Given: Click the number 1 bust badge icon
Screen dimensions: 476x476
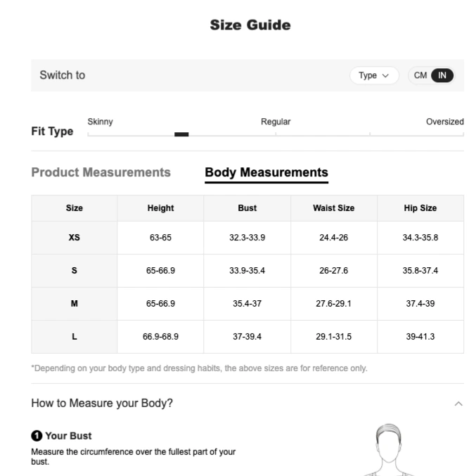Looking at the screenshot, I should (x=37, y=436).
